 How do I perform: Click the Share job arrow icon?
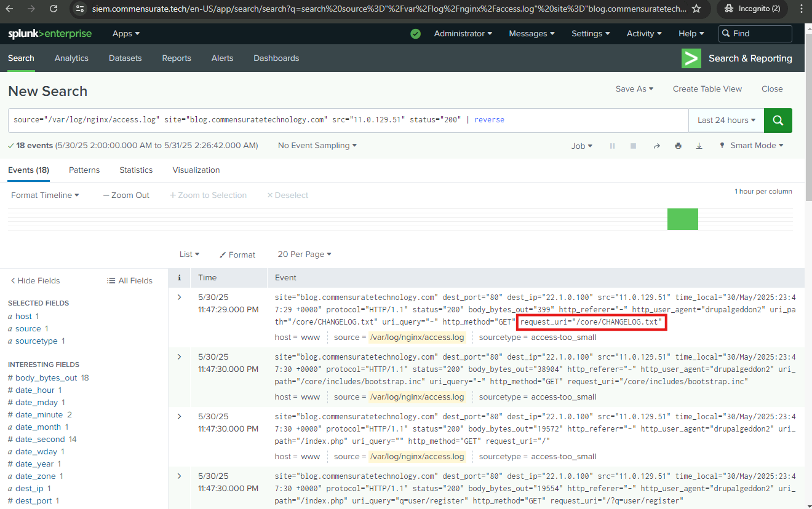[x=656, y=146]
